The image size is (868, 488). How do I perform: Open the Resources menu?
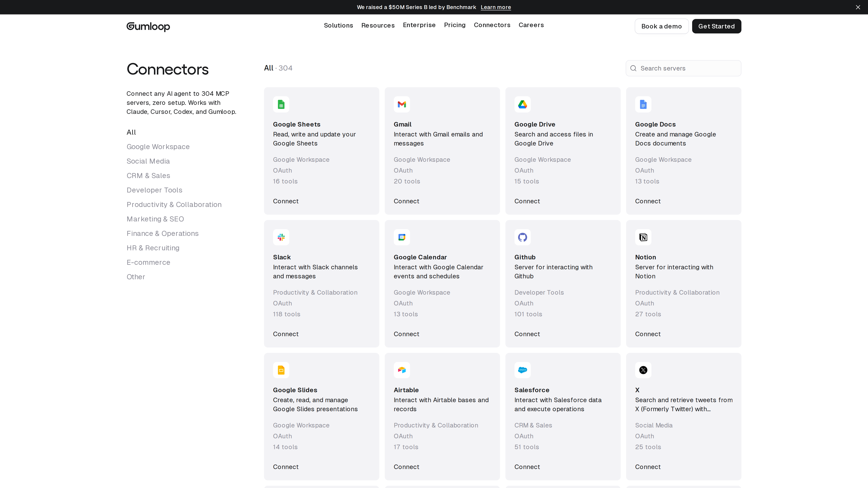(378, 25)
